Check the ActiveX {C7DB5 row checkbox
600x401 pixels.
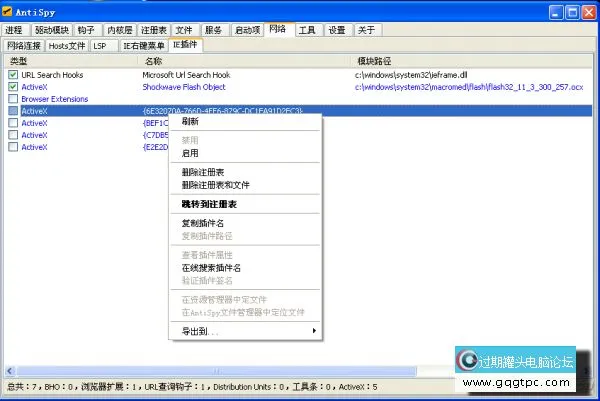pos(13,135)
